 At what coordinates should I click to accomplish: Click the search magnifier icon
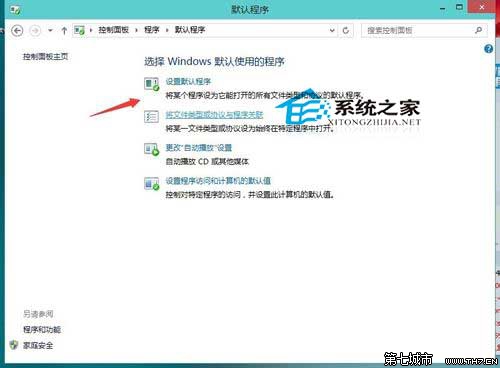479,30
